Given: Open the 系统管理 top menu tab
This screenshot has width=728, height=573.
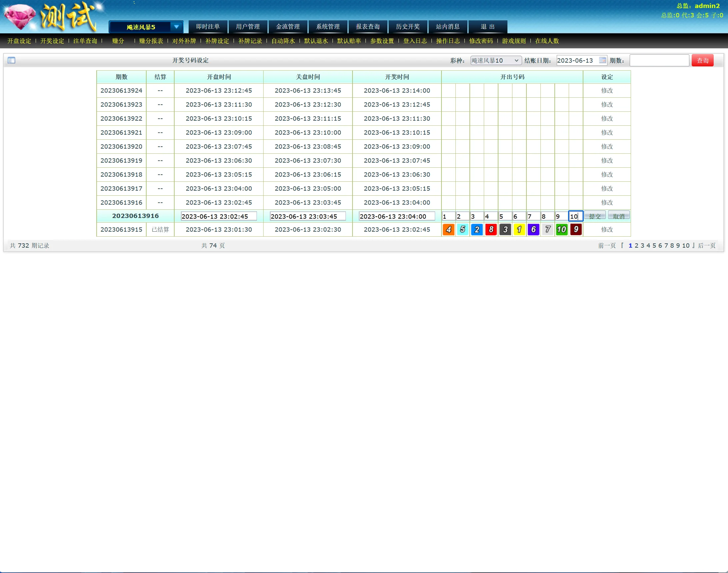Looking at the screenshot, I should click(328, 27).
